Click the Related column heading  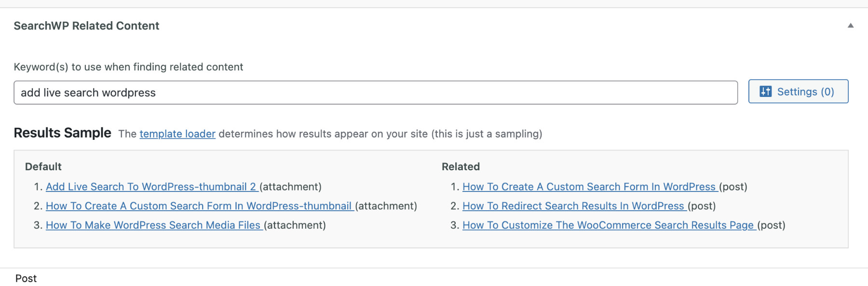click(x=461, y=167)
